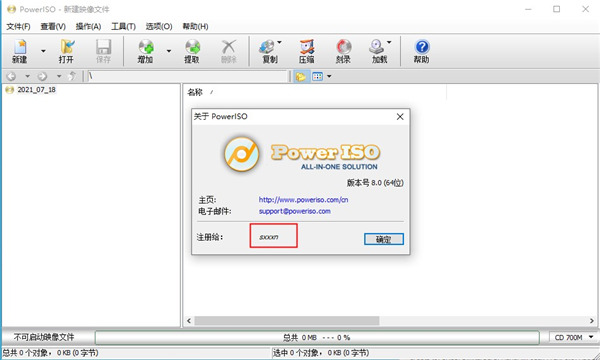
Task: Click the 保存 (Save) toolbar icon
Action: coord(103,51)
